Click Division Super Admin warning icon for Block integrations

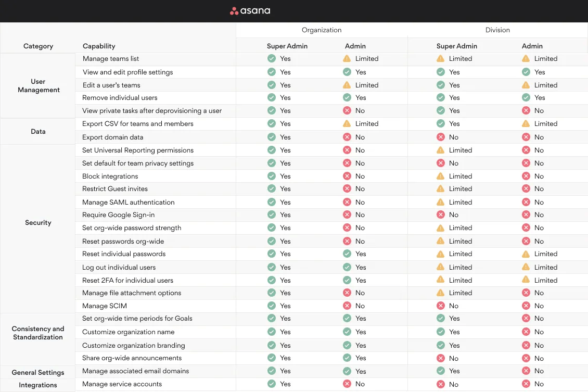pos(441,176)
